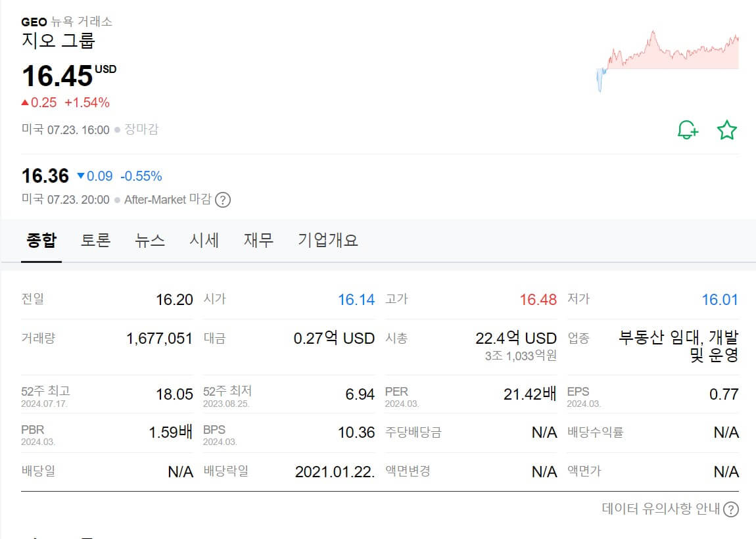This screenshot has width=756, height=539.
Task: Click the After-Market price 16.36
Action: 43,176
